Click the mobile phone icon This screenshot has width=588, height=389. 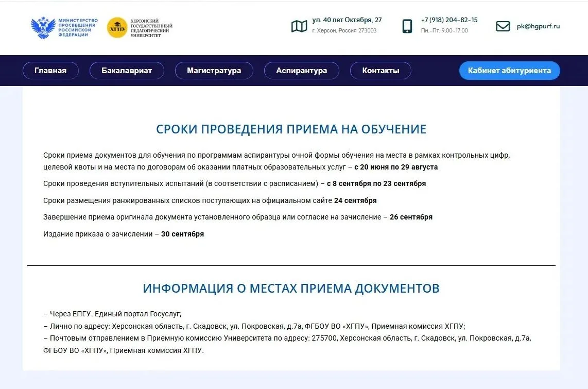407,26
